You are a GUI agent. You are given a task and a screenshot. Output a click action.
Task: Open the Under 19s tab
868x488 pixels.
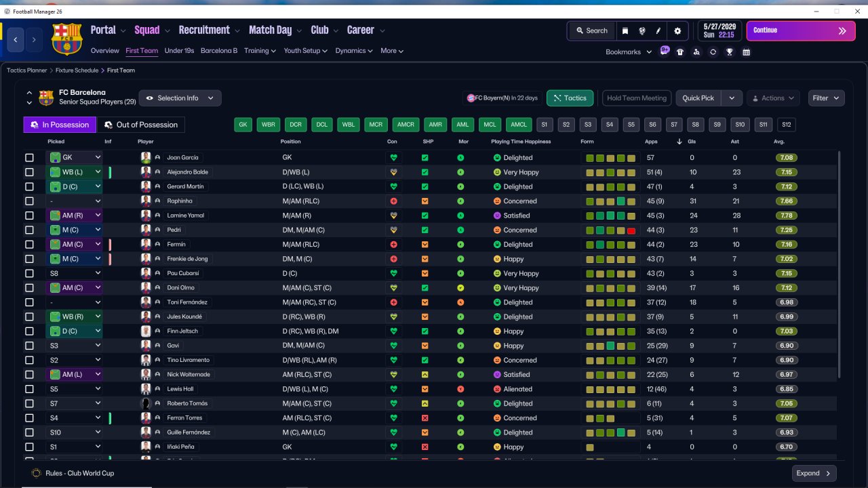click(179, 51)
